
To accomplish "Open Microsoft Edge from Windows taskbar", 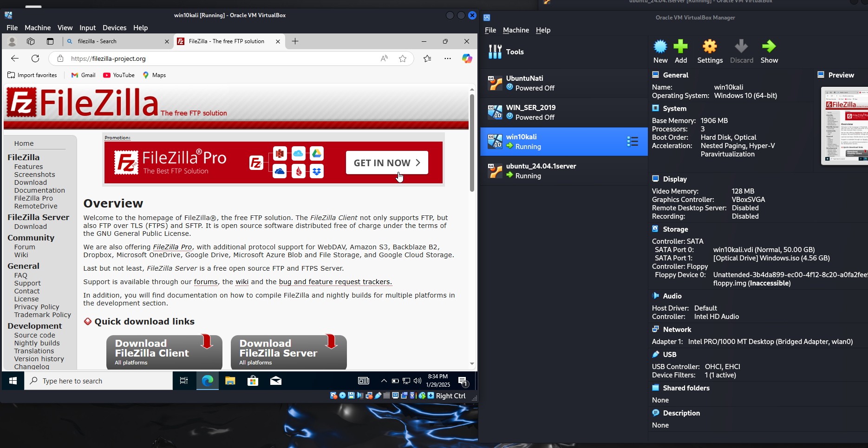I will pos(207,381).
